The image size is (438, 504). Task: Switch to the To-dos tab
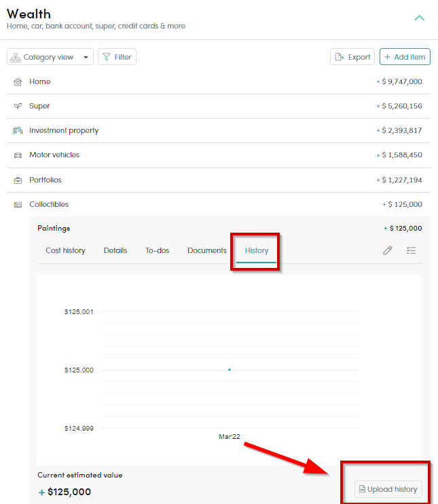click(x=157, y=250)
